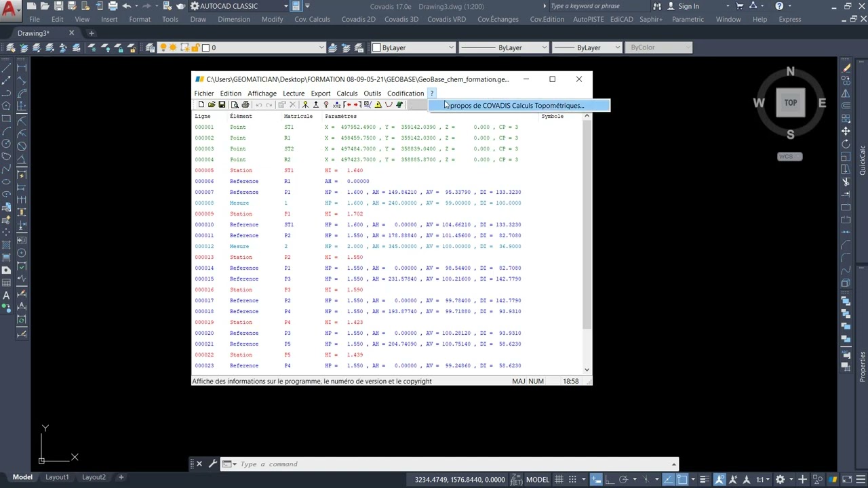
Task: Open the Calculs menu in GeoBase window
Action: point(347,94)
